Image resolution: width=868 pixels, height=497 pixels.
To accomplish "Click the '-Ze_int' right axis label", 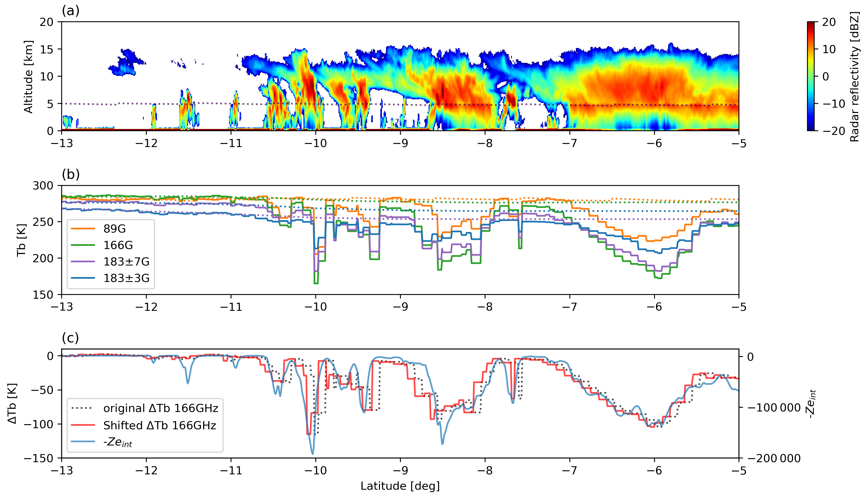I will tap(811, 404).
